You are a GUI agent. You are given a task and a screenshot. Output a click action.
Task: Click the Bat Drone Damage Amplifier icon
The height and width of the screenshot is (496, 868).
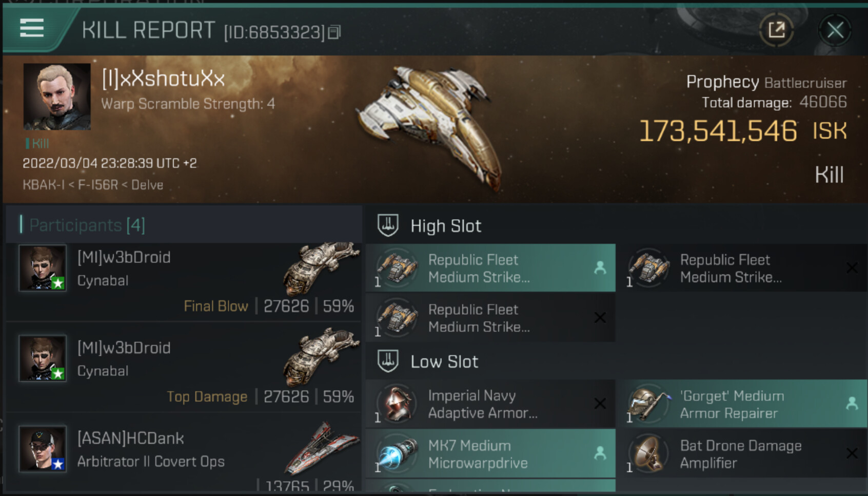649,454
